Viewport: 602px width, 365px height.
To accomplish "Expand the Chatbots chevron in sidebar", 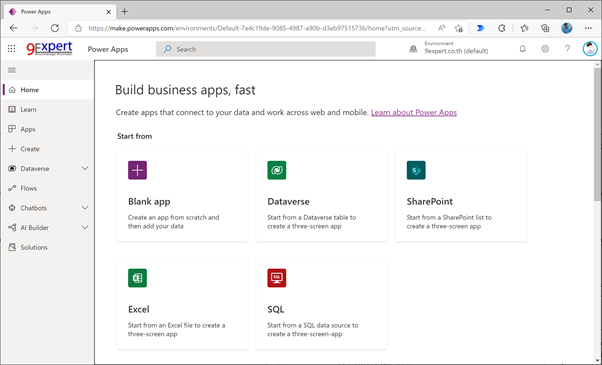I will tap(85, 208).
